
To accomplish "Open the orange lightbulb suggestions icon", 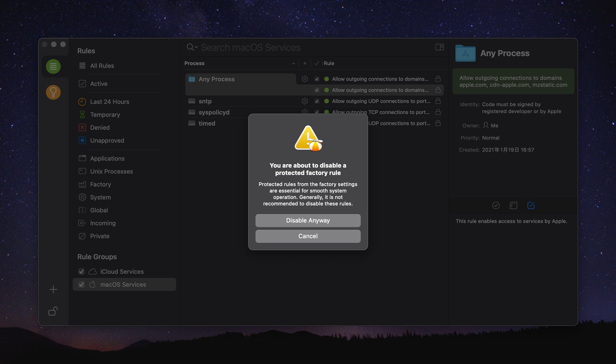I will [53, 92].
